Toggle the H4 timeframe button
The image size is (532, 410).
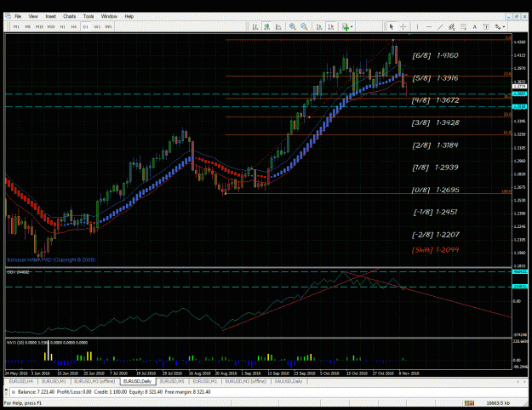point(74,26)
